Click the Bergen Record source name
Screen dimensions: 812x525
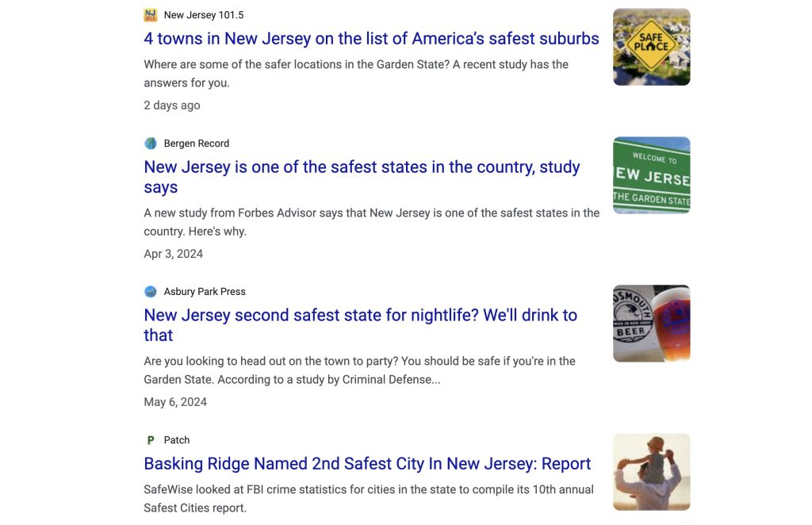[x=197, y=144]
